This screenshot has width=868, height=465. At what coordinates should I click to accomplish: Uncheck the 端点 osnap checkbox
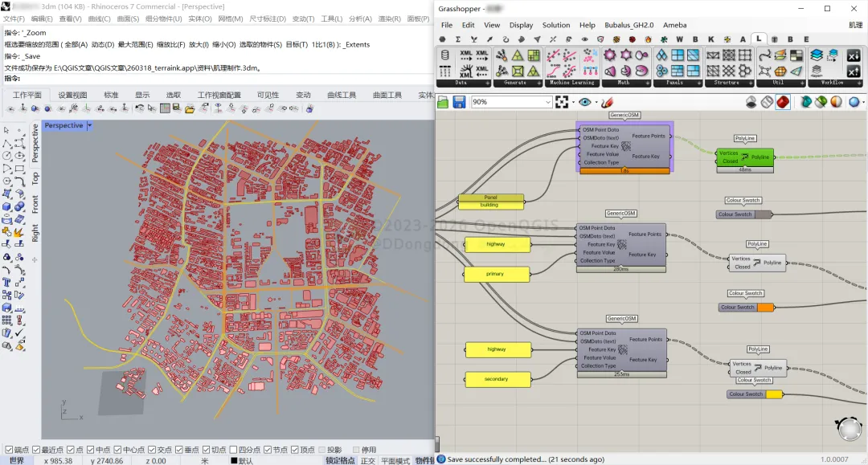(x=9, y=450)
